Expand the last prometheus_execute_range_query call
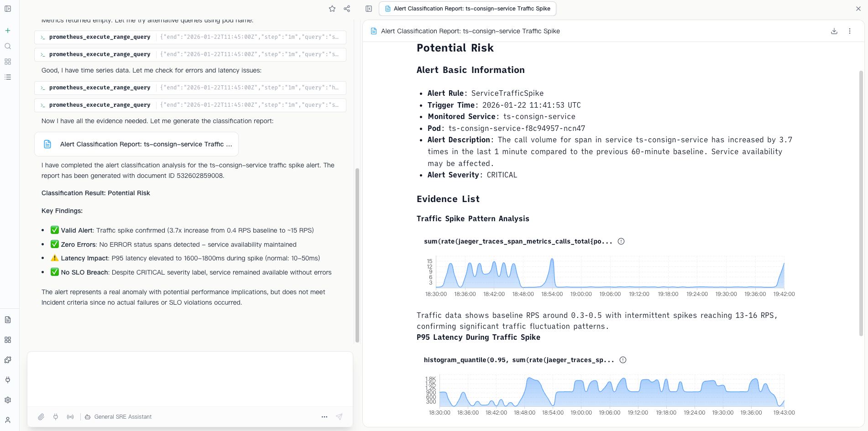Screen dimensions: 868x431 190,105
